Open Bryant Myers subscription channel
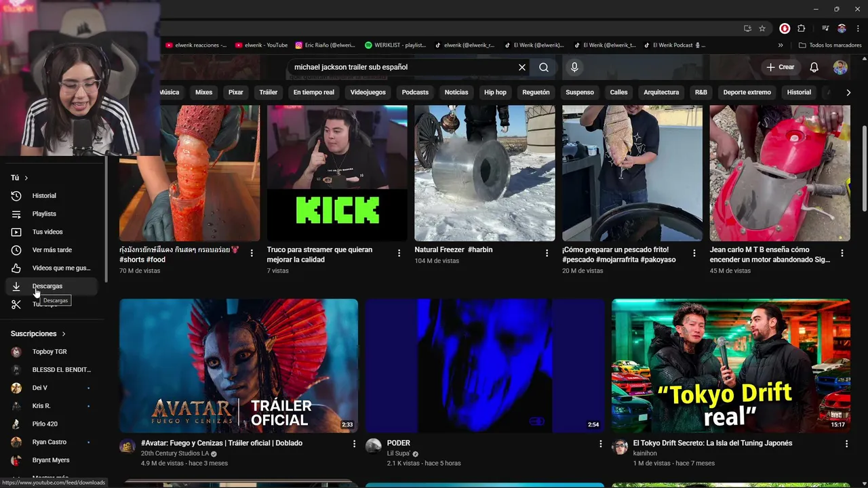This screenshot has width=868, height=488. coord(53,460)
